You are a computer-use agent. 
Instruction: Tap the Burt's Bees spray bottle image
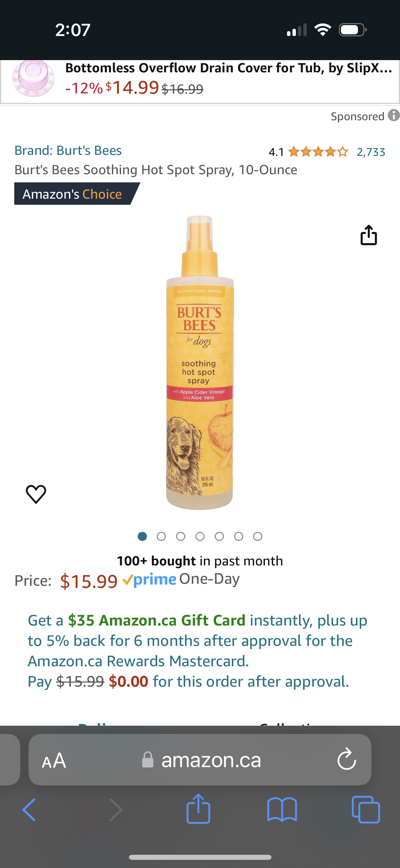[x=200, y=363]
